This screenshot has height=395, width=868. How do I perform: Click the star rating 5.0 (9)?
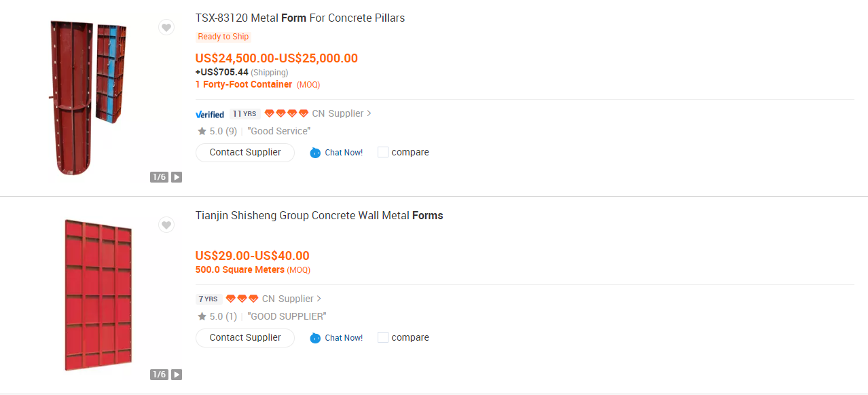pos(217,131)
